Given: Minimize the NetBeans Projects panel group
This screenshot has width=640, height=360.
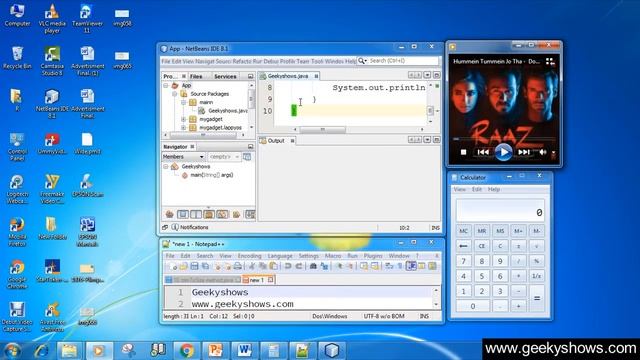Looking at the screenshot, I should (251, 76).
